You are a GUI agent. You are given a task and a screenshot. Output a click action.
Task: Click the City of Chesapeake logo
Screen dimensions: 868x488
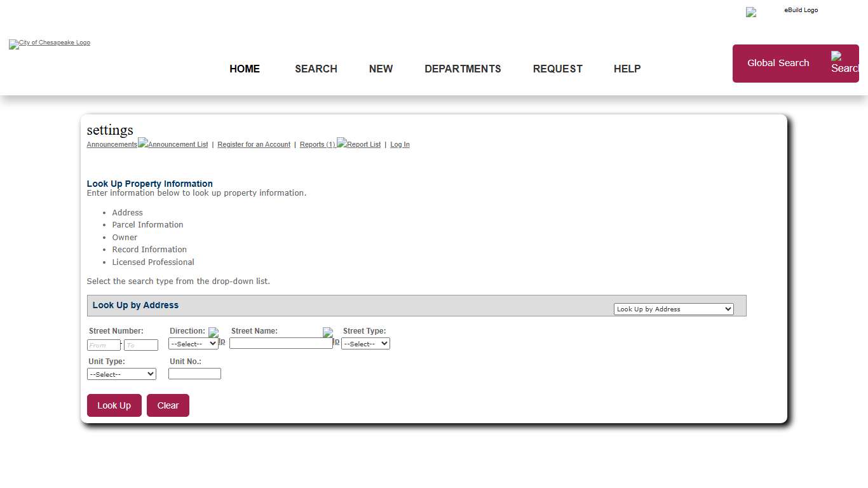(x=50, y=43)
